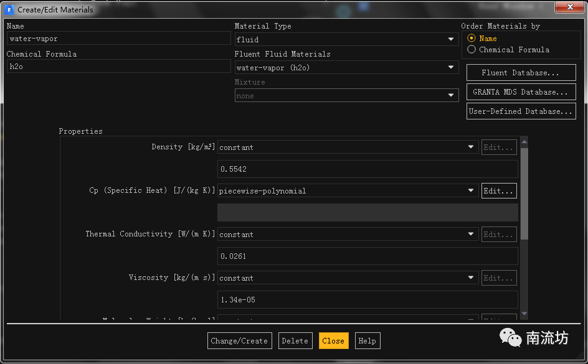Open the Density method dropdown
Screen dimensions: 588x364
click(348, 147)
